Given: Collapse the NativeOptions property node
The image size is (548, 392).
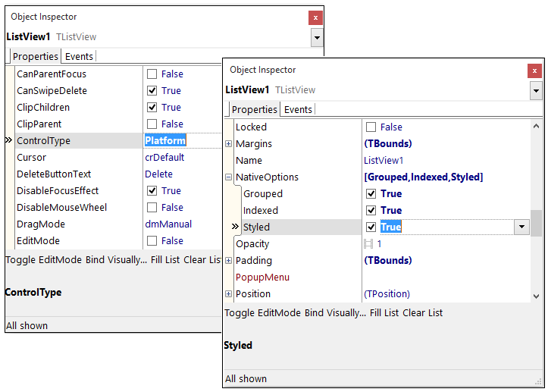Looking at the screenshot, I should (x=229, y=177).
